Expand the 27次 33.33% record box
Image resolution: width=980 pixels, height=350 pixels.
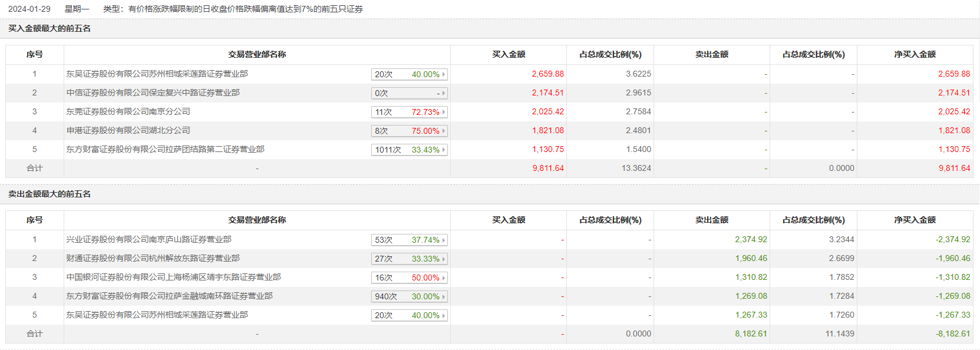(x=409, y=259)
